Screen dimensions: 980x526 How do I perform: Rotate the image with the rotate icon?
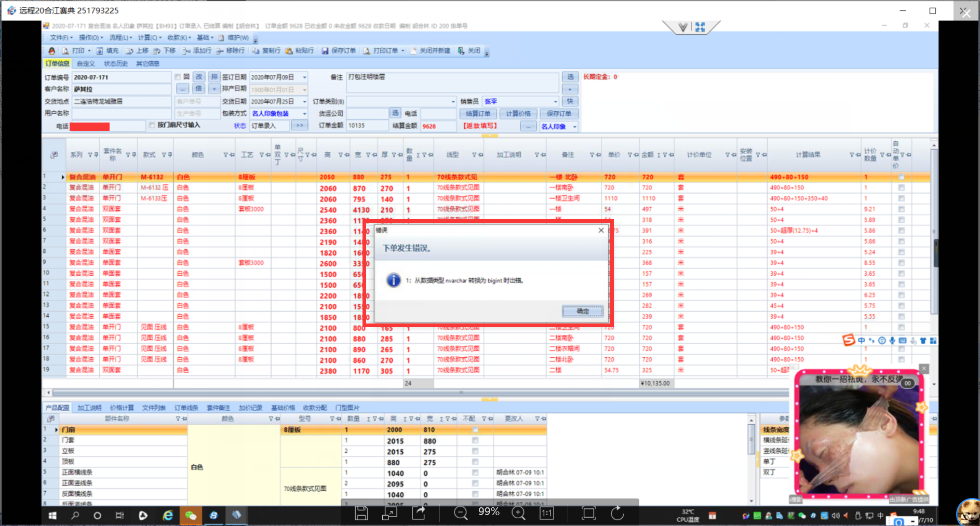[x=617, y=513]
